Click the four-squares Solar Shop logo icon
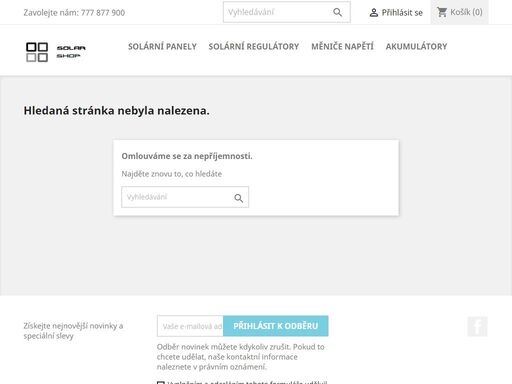Viewport: 512px width, 384px height. [37, 52]
